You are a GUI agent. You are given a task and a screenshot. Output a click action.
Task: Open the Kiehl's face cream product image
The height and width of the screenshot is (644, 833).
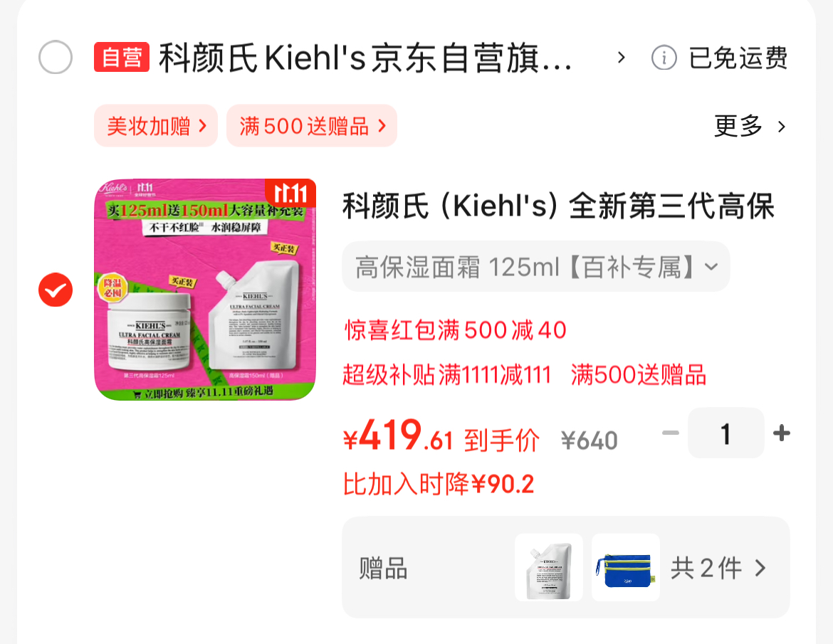coord(205,290)
